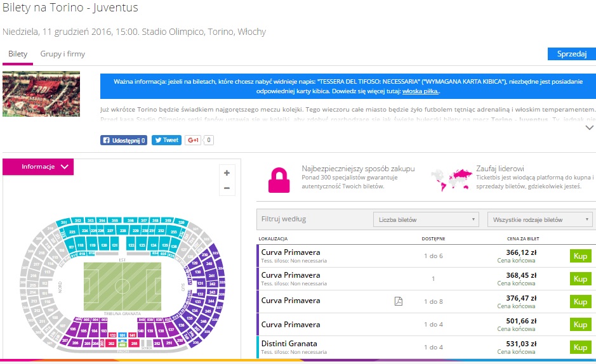Click the blue Sprzedaj button

[x=571, y=54]
